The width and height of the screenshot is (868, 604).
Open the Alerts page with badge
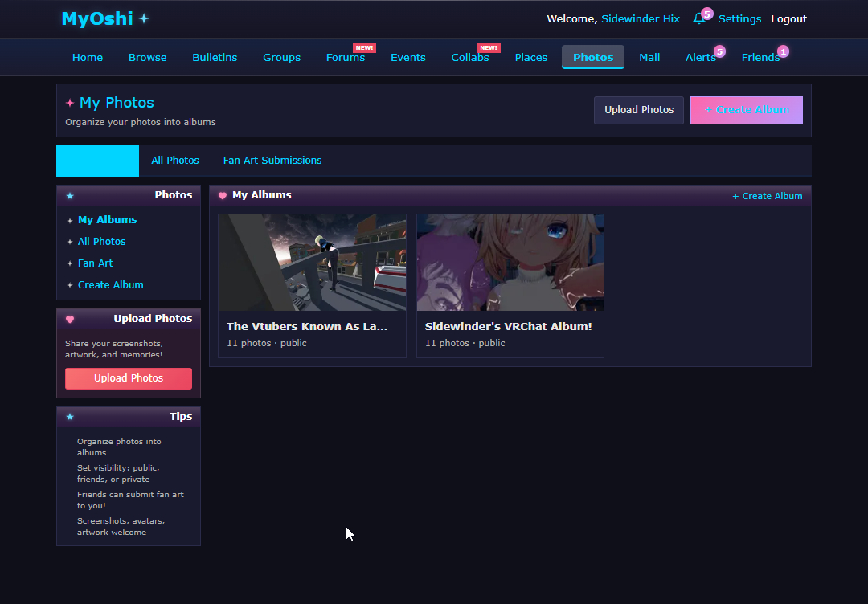pos(700,58)
